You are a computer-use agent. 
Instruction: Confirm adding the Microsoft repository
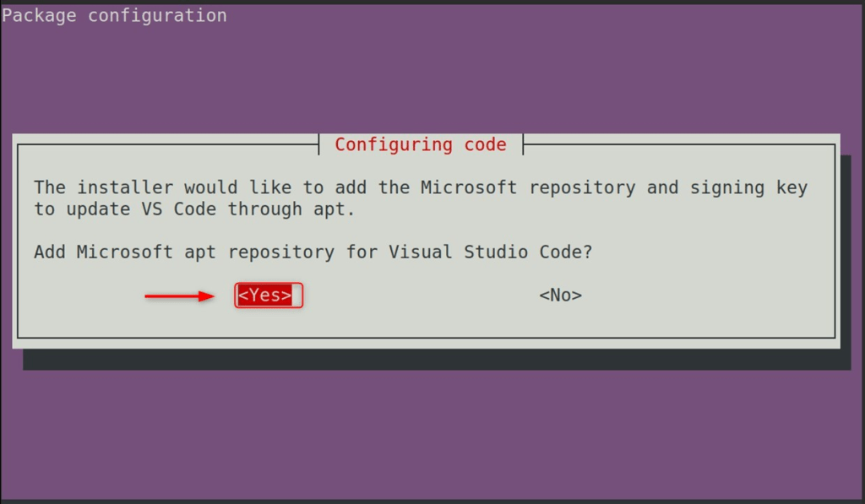coord(267,295)
